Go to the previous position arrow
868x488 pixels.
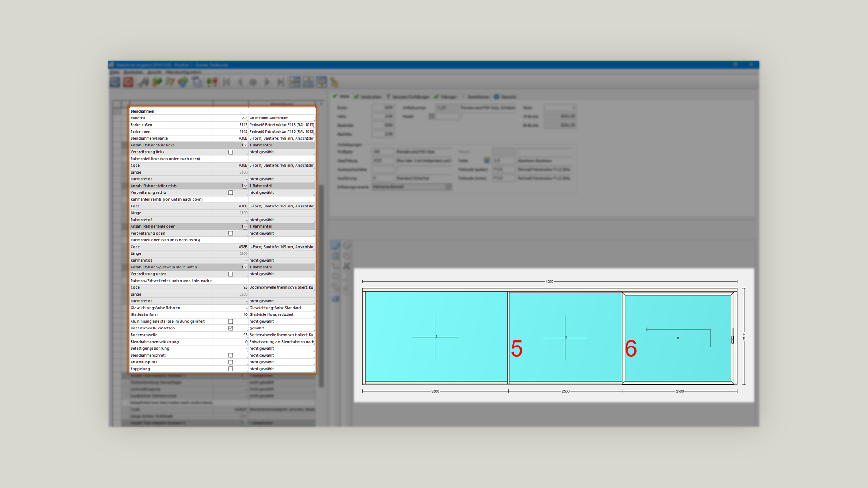[x=240, y=82]
